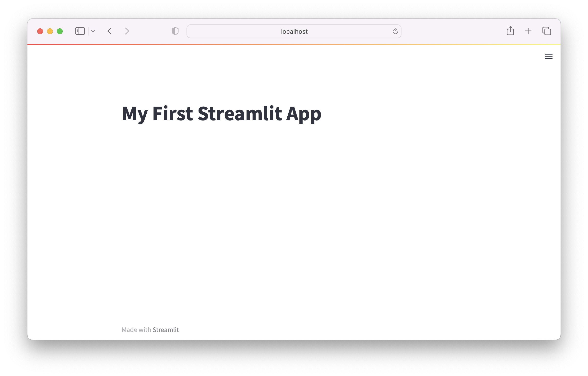
Task: Click the My First Streamlit App heading
Action: pos(222,114)
